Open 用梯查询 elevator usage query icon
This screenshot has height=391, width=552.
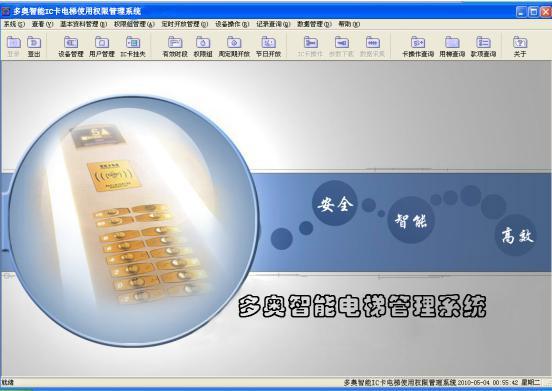click(x=452, y=46)
